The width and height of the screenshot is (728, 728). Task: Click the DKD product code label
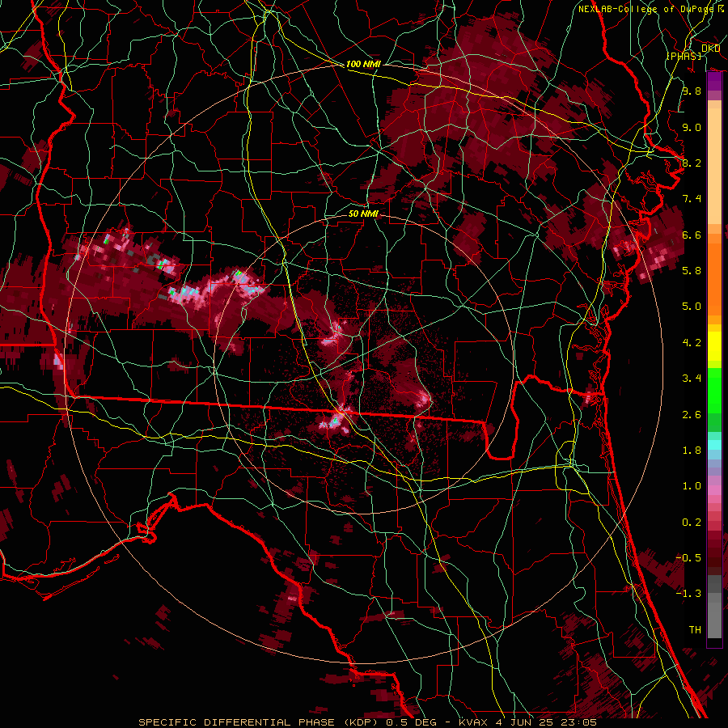(x=711, y=49)
